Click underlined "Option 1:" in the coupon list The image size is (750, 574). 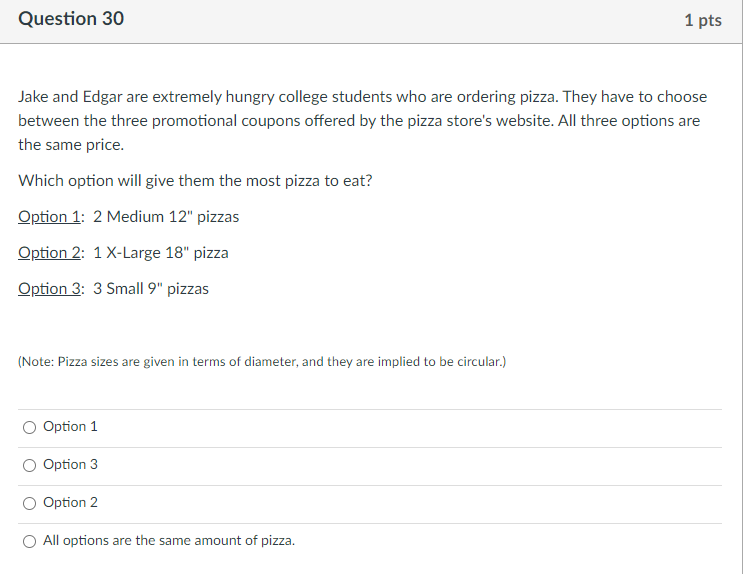coord(50,217)
